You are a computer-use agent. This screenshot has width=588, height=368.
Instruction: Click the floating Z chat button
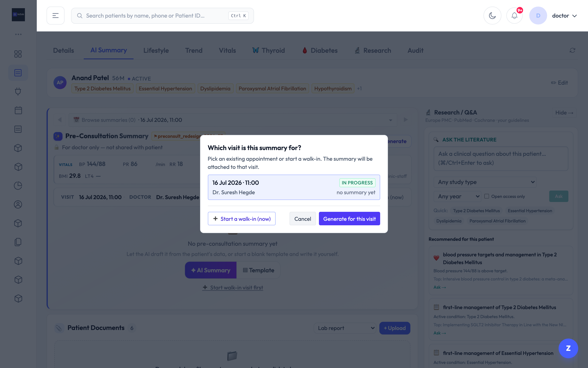pos(568,348)
